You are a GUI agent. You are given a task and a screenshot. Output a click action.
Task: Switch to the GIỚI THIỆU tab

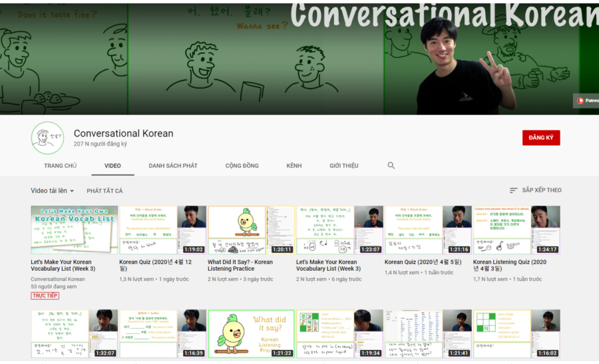(344, 166)
